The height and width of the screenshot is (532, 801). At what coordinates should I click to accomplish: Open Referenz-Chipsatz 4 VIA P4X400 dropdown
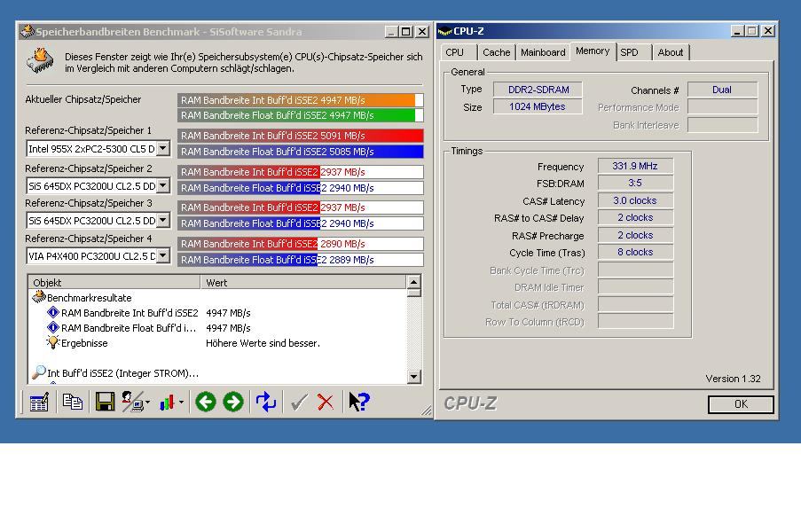tap(163, 255)
